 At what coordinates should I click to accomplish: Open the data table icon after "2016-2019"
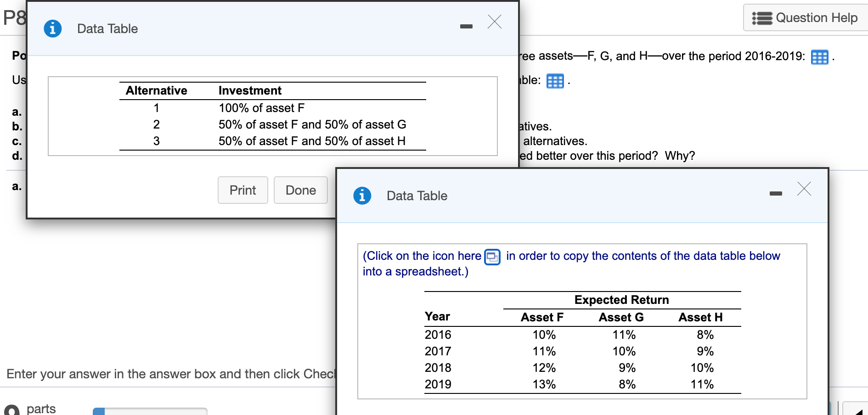pos(820,57)
